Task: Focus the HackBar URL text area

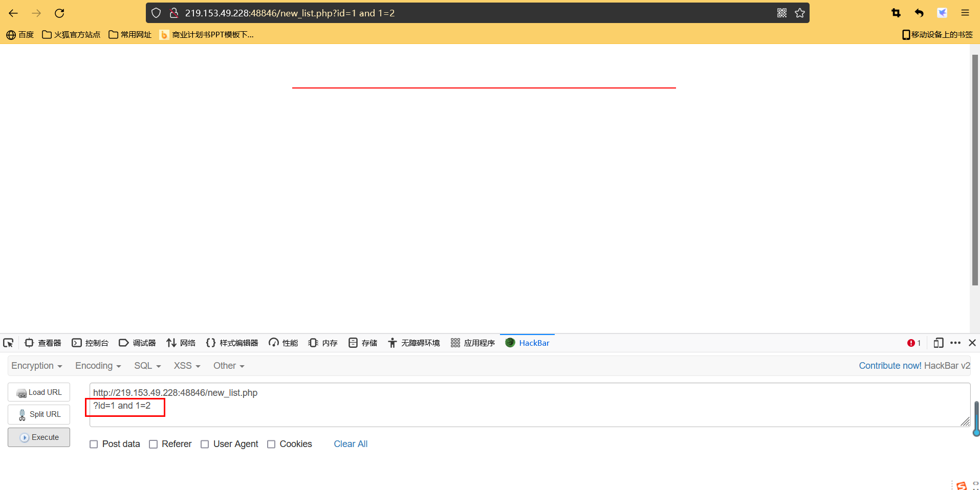Action: pos(530,405)
